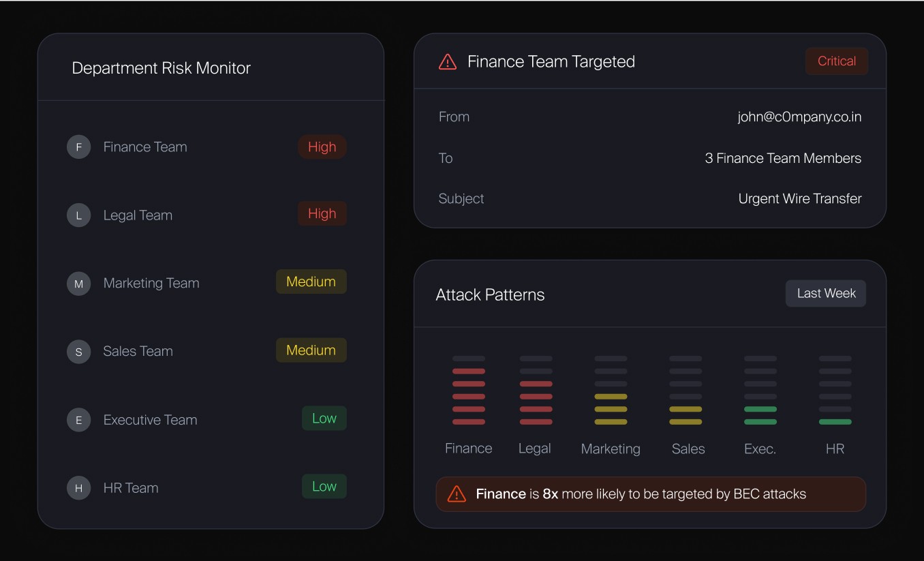Select the L avatar for Legal Team
This screenshot has height=561, width=924.
tap(78, 215)
